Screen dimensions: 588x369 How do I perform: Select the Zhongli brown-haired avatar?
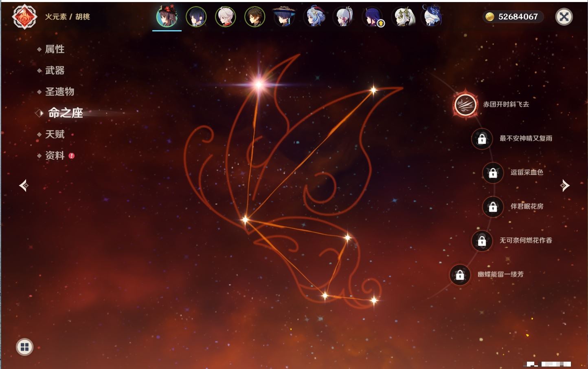pos(255,17)
